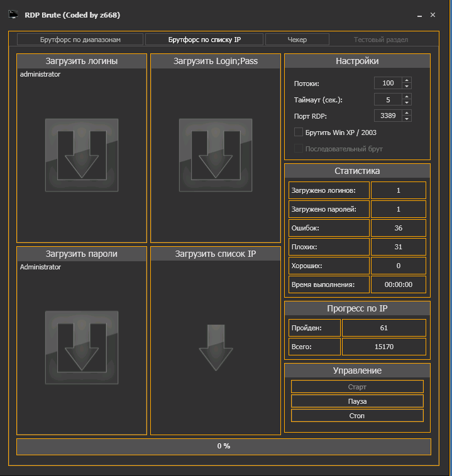Enable the Брутить Win XP / 2003 checkbox

299,133
